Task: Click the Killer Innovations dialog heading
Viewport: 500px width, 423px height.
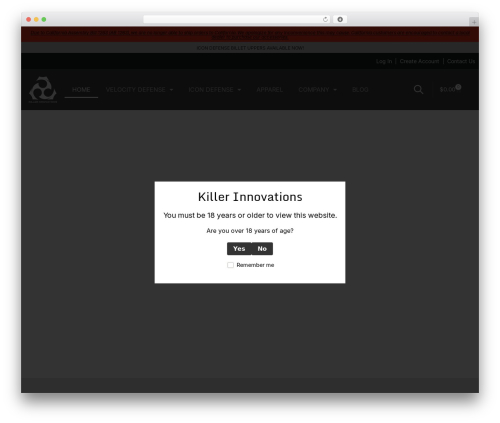Action: (x=250, y=197)
